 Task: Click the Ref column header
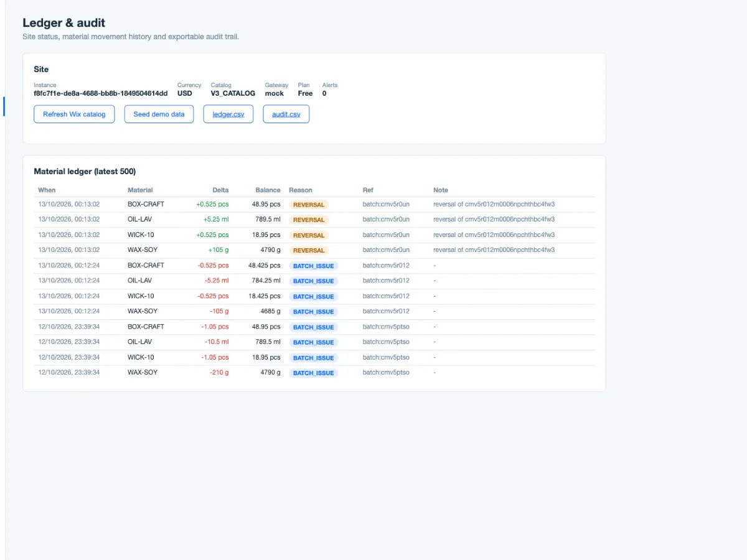coord(368,190)
